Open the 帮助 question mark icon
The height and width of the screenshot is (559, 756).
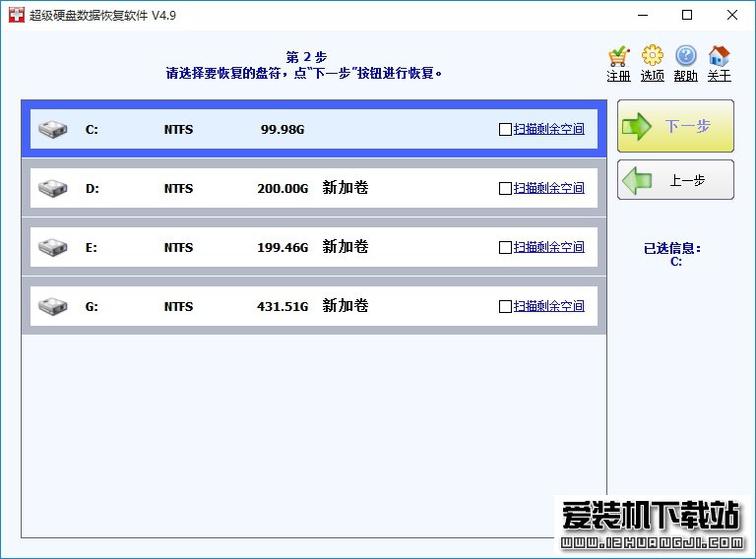point(685,56)
